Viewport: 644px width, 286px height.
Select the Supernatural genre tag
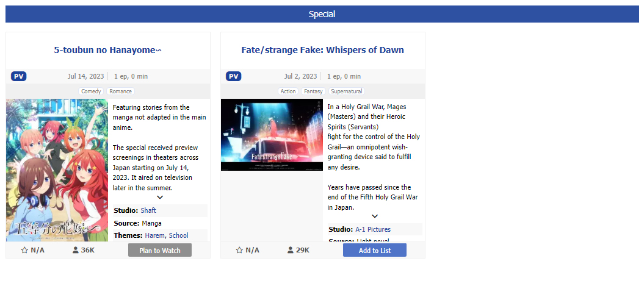coord(347,91)
